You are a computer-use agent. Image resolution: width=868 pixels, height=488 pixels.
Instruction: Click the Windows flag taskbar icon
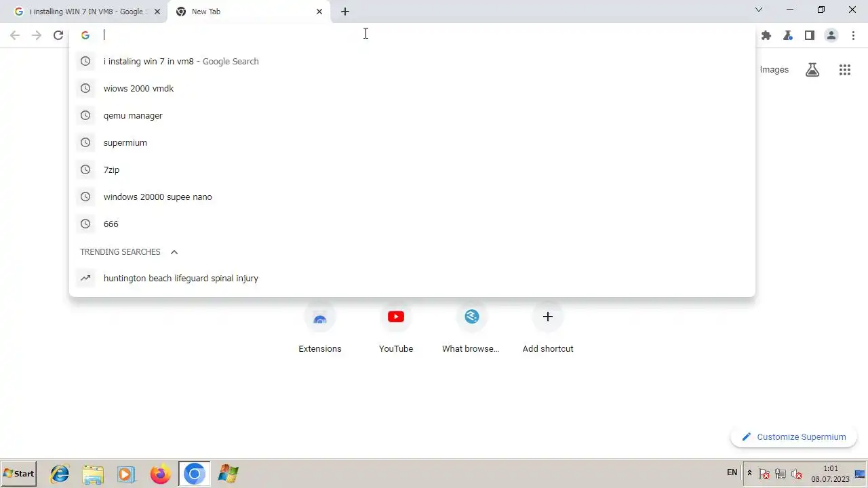(228, 474)
